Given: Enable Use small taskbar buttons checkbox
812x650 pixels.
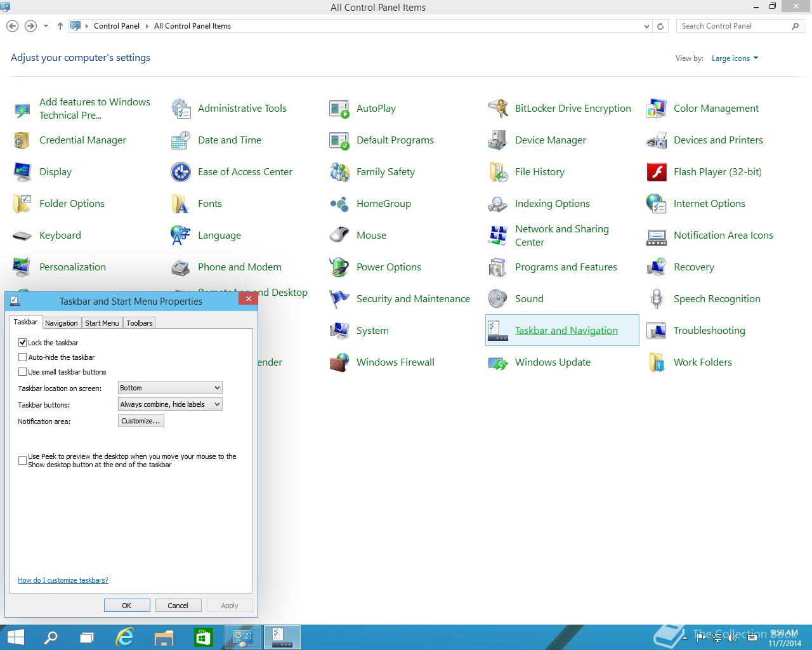Looking at the screenshot, I should coord(23,372).
